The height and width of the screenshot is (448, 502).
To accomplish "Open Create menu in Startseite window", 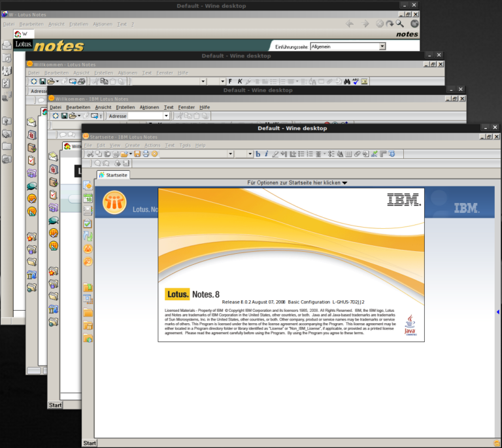I will pyautogui.click(x=132, y=145).
